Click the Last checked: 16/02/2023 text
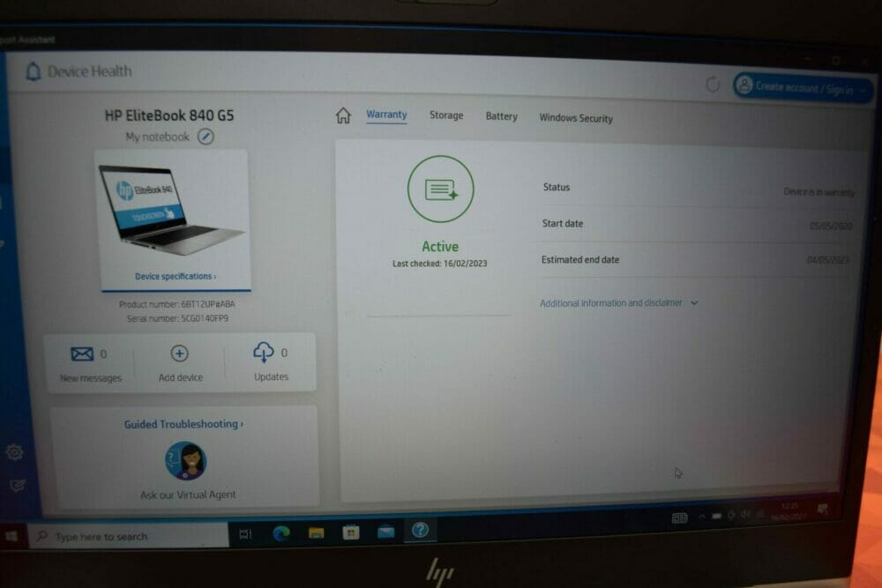The height and width of the screenshot is (588, 882). tap(440, 263)
